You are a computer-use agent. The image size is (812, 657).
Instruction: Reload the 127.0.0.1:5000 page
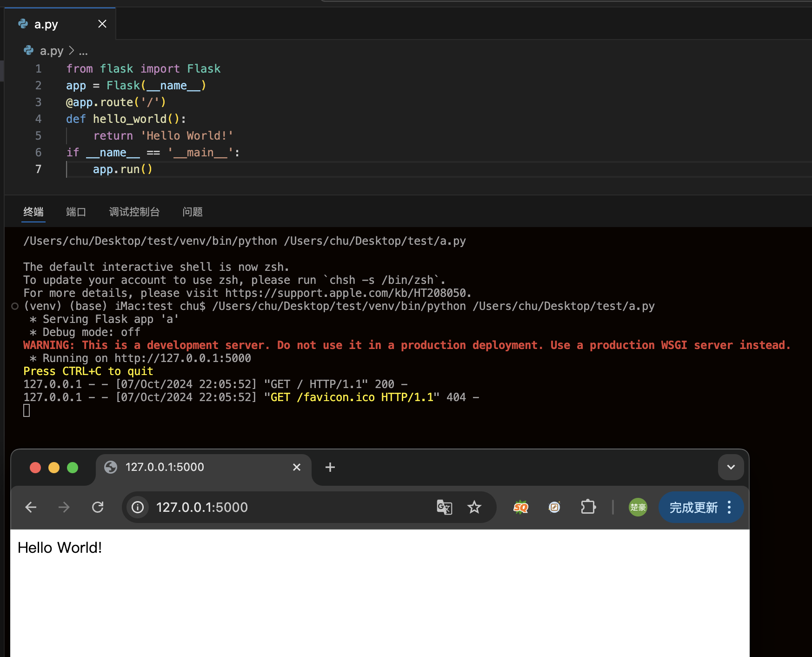(98, 507)
